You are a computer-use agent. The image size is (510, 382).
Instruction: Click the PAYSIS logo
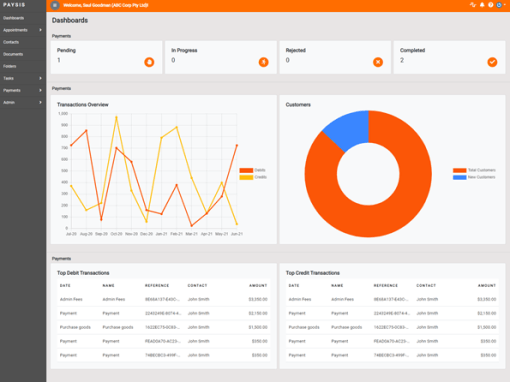click(14, 5)
